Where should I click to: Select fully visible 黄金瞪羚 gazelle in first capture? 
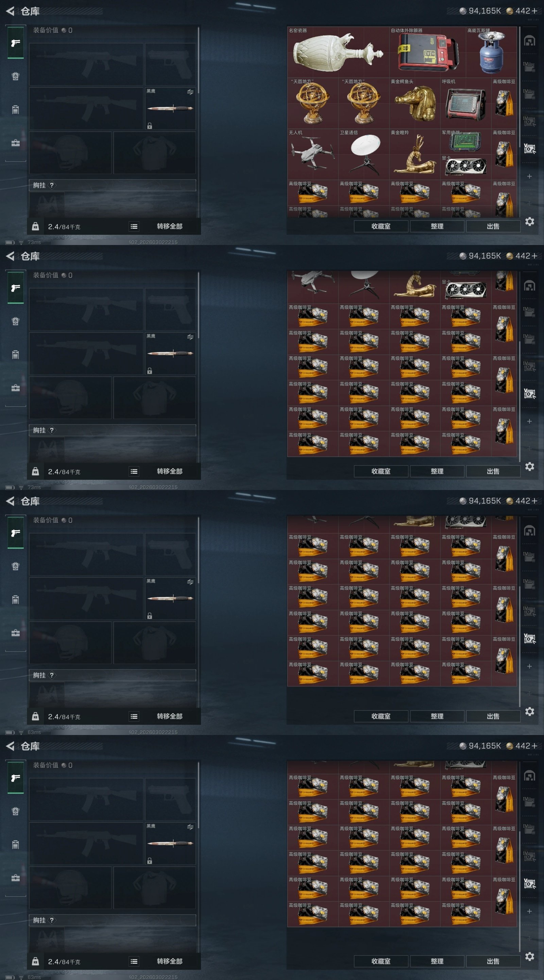pyautogui.click(x=415, y=154)
